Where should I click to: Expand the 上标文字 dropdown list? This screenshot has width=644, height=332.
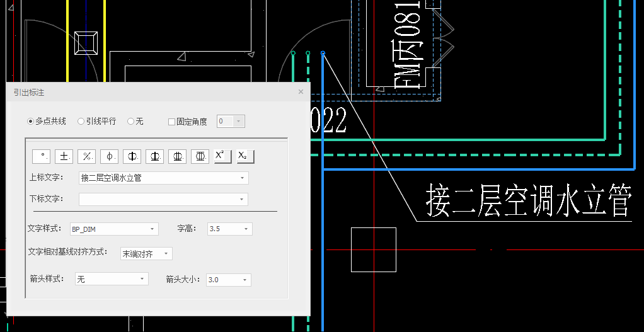click(243, 178)
